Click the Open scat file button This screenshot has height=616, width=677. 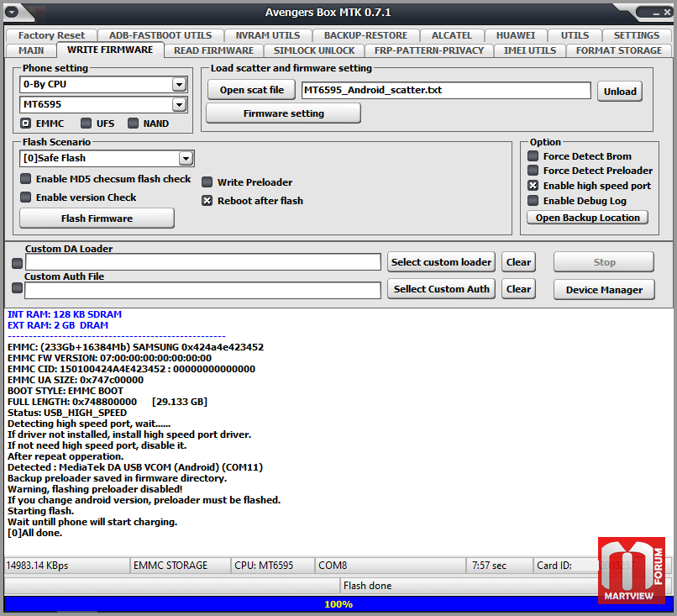point(252,90)
